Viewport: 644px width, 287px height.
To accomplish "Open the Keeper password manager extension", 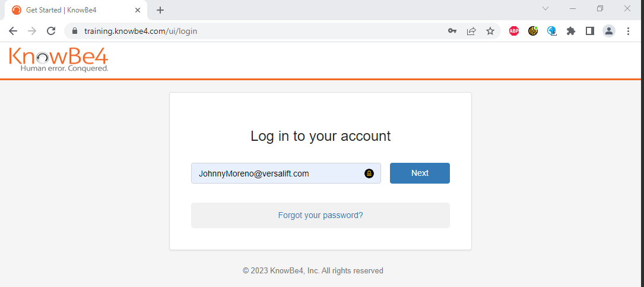I will point(532,31).
